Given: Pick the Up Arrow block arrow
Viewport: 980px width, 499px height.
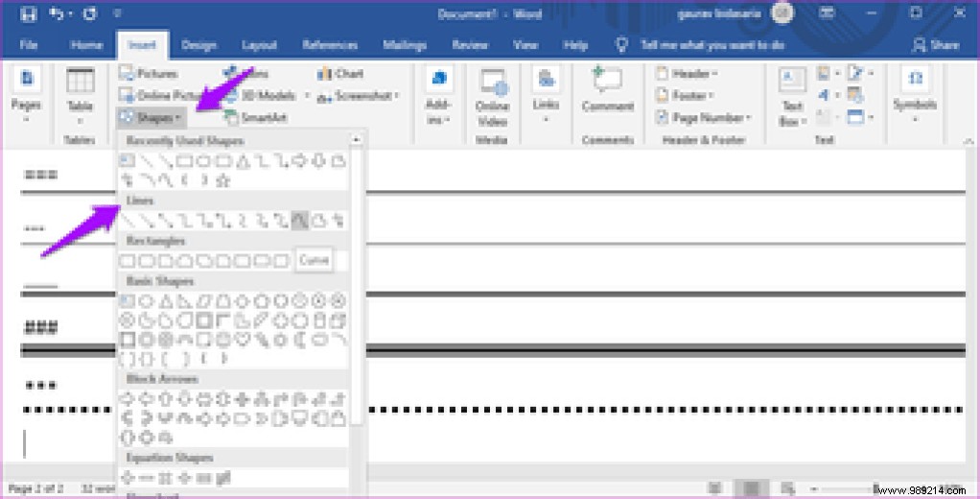Looking at the screenshot, I should [166, 398].
